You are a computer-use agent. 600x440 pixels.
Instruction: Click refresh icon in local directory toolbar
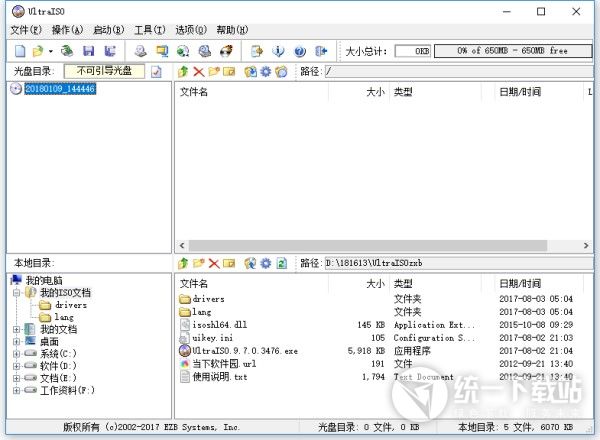281,263
